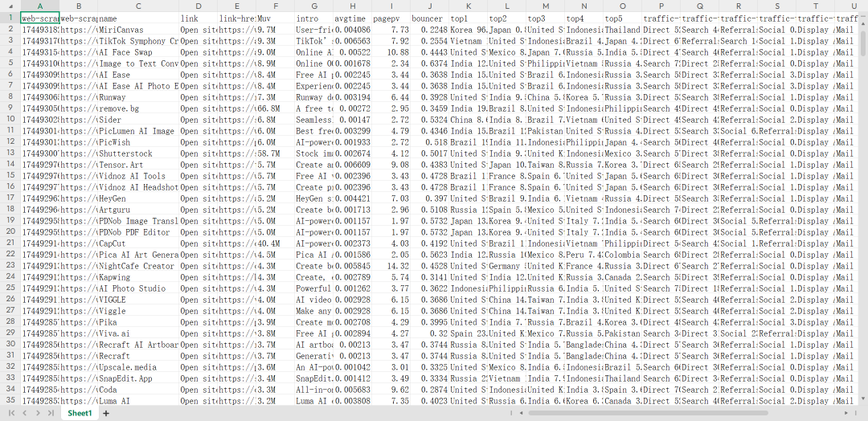This screenshot has width=868, height=421.
Task: Select the Pika name cell
Action: pos(138,322)
